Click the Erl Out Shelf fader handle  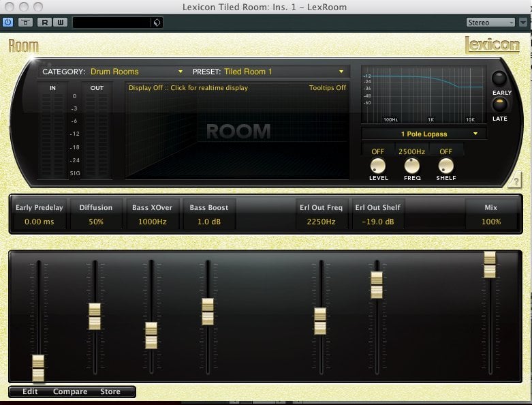pyautogui.click(x=377, y=285)
